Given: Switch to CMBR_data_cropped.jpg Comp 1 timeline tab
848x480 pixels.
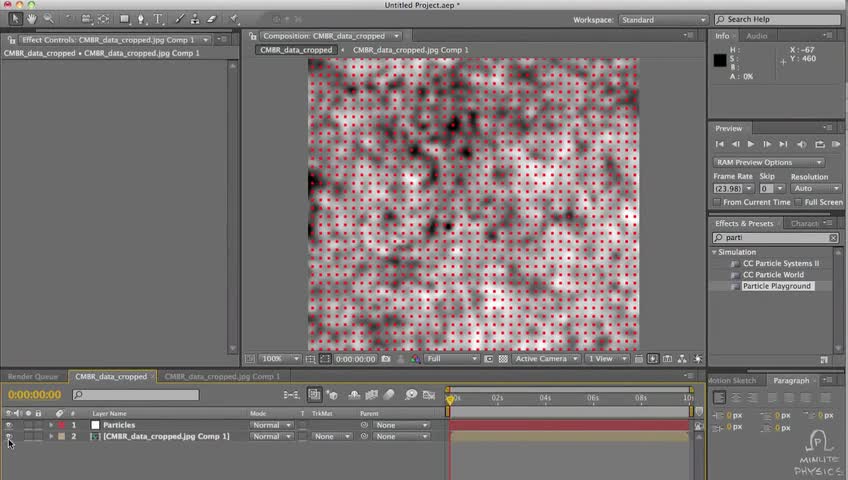Looking at the screenshot, I should pyautogui.click(x=222, y=377).
